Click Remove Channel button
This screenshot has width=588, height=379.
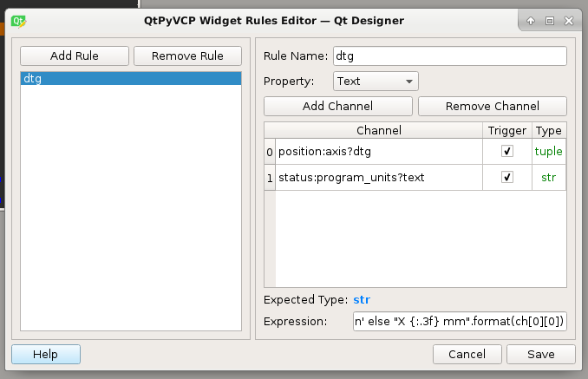tap(493, 107)
